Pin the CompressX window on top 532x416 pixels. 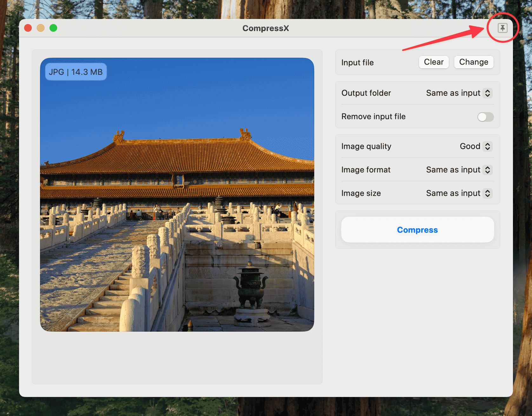502,28
